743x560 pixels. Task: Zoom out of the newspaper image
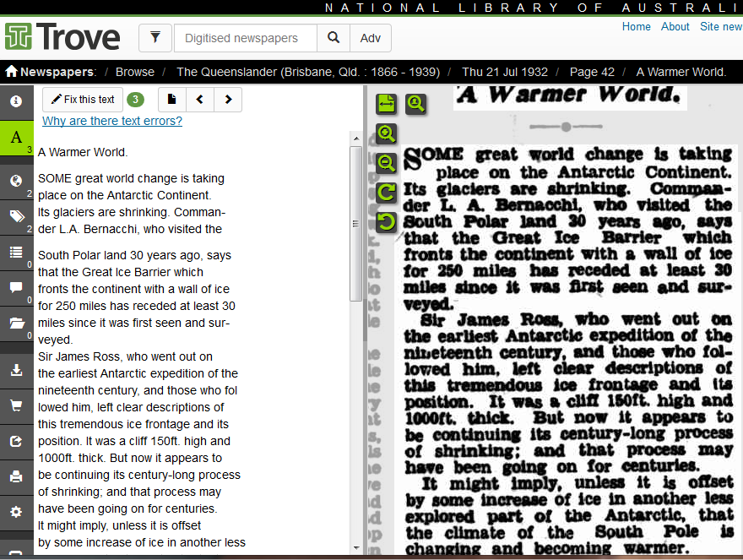point(386,163)
